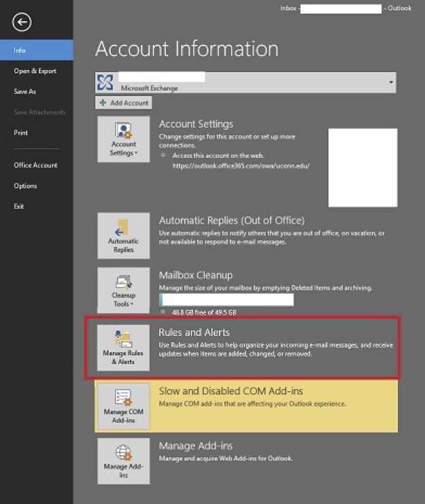This screenshot has height=504, width=425.
Task: Open Options from the sidebar
Action: pos(25,186)
